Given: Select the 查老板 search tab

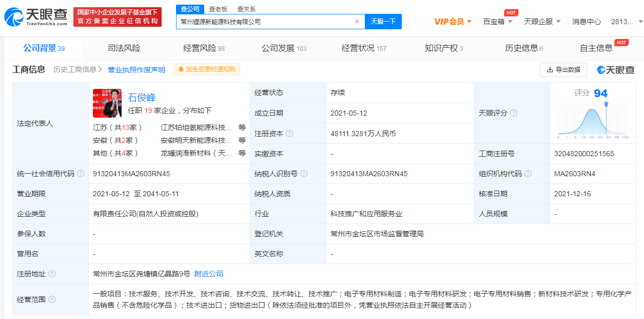Looking at the screenshot, I should click(218, 9).
